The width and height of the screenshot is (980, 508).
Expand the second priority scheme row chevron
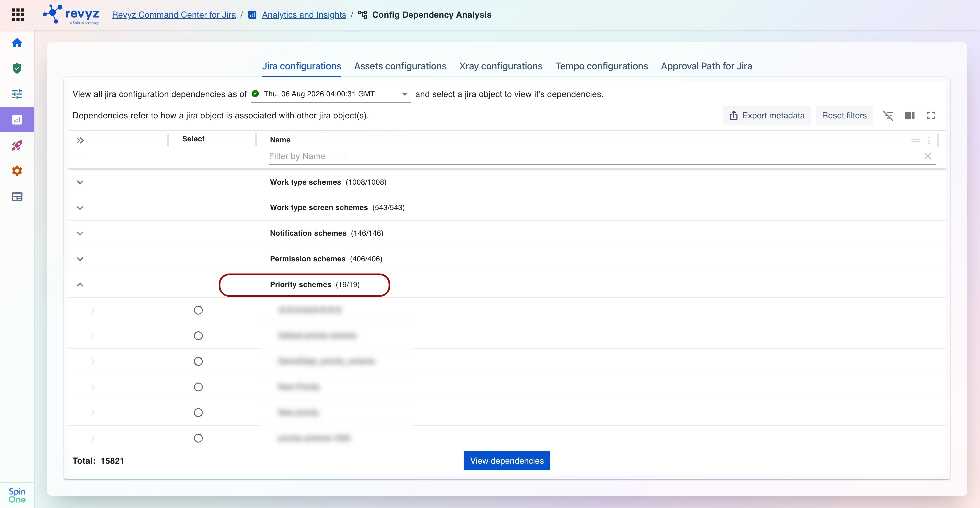[x=92, y=336]
